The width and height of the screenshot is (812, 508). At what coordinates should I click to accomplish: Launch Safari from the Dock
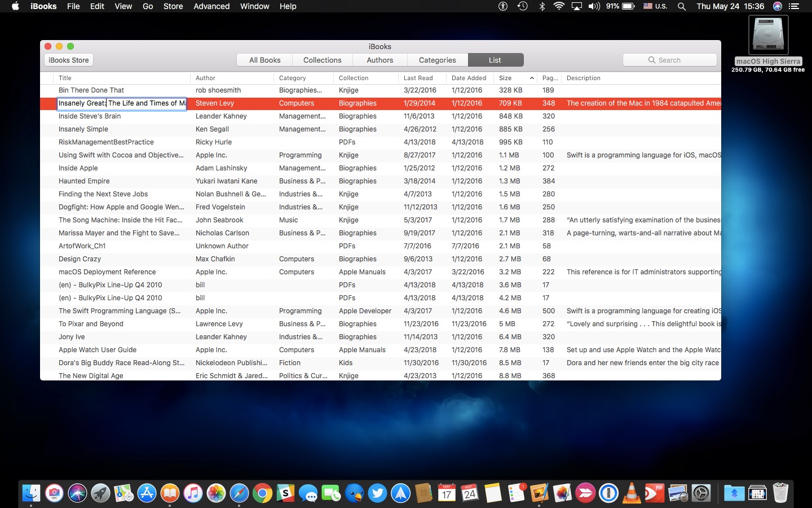point(239,493)
